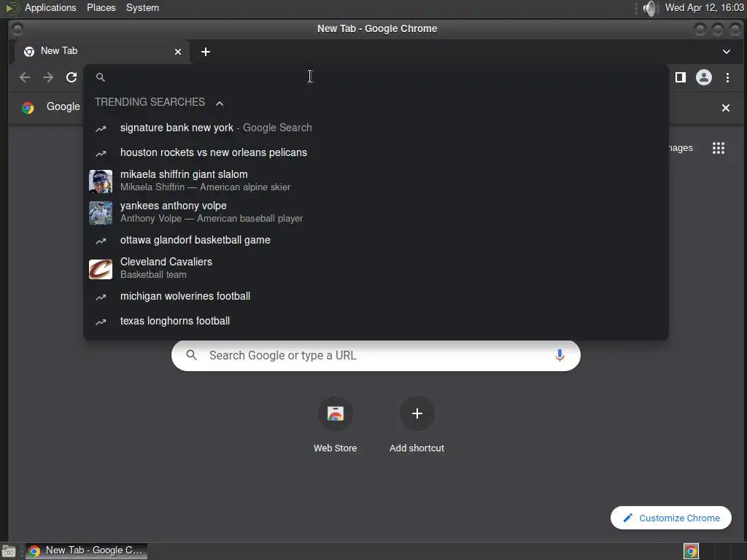Focus the Search Google or type a URL box
747x560 pixels.
click(x=376, y=355)
